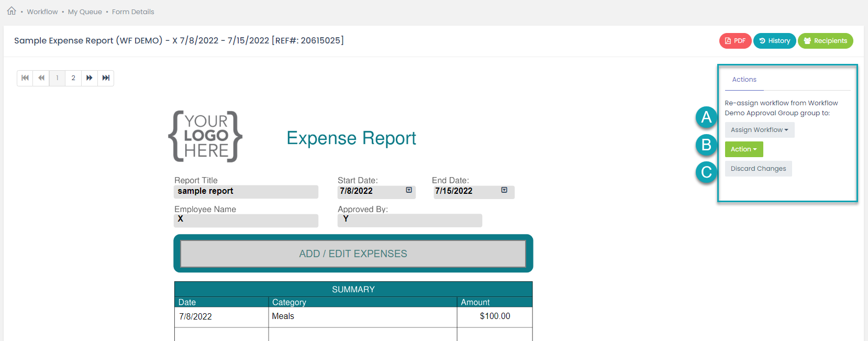
Task: Open the Start Date calendar picker
Action: [x=409, y=190]
